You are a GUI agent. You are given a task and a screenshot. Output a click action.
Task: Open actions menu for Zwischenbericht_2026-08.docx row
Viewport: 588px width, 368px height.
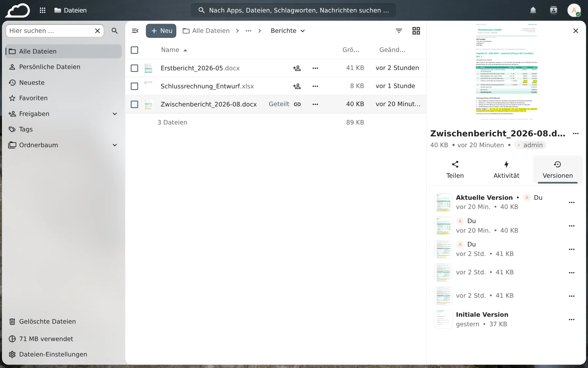pos(315,104)
